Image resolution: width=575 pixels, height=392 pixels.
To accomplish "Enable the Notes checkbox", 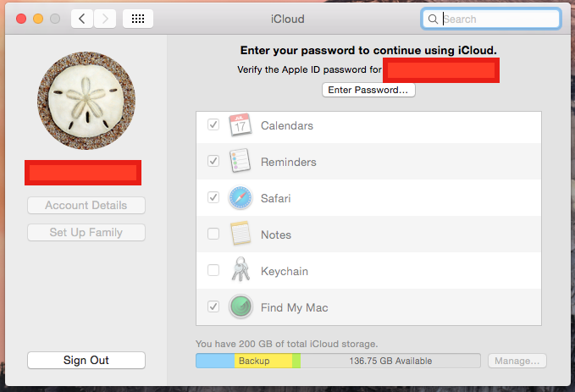I will tap(213, 234).
